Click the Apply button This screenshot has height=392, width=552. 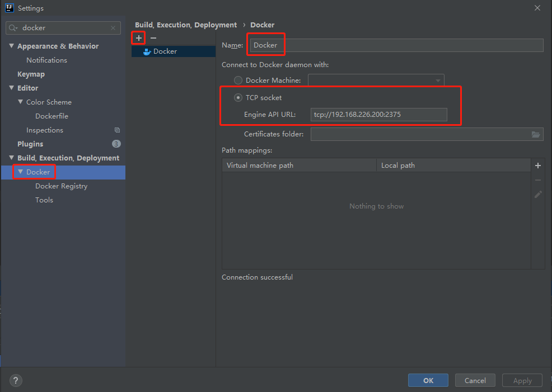522,380
